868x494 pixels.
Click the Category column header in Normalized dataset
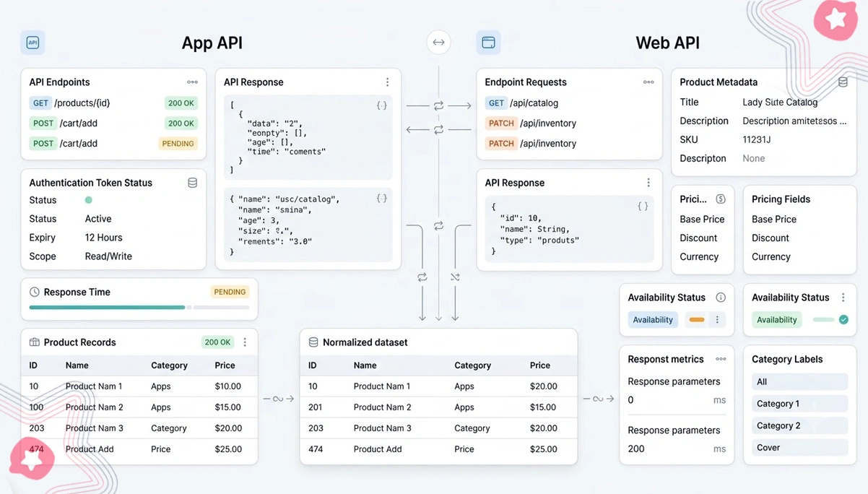coord(472,365)
